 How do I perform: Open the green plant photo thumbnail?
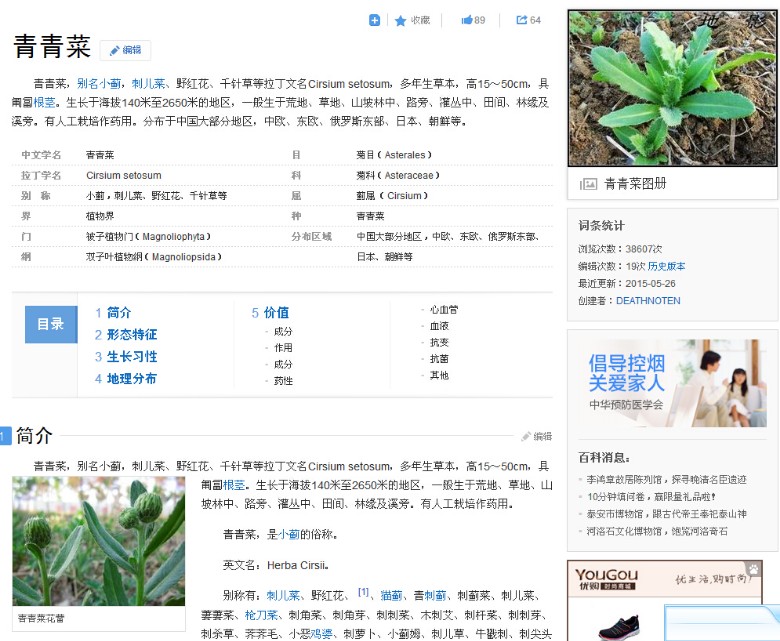[672, 88]
